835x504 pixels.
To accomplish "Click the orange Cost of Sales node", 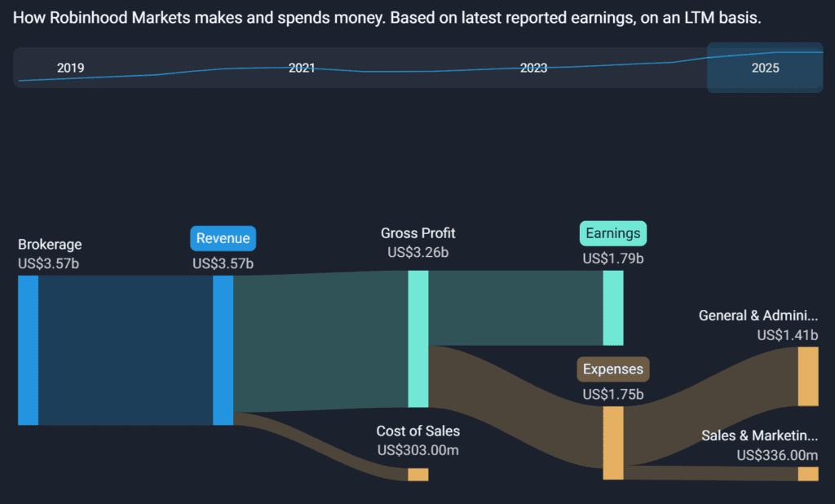I will (417, 475).
